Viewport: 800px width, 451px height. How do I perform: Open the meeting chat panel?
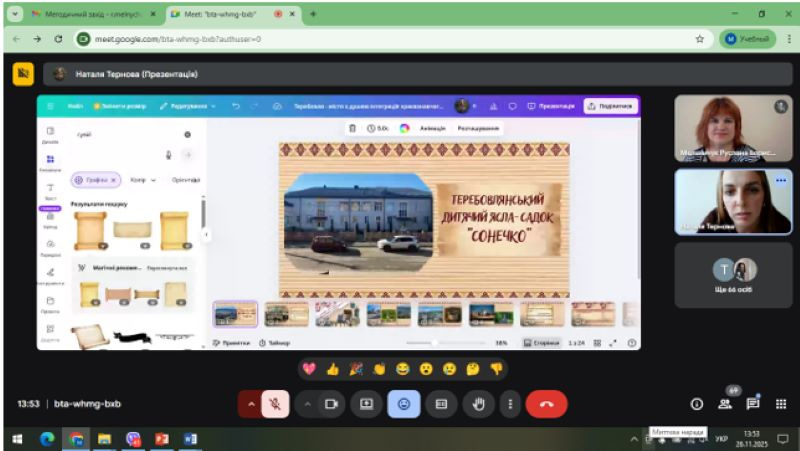[x=753, y=404]
